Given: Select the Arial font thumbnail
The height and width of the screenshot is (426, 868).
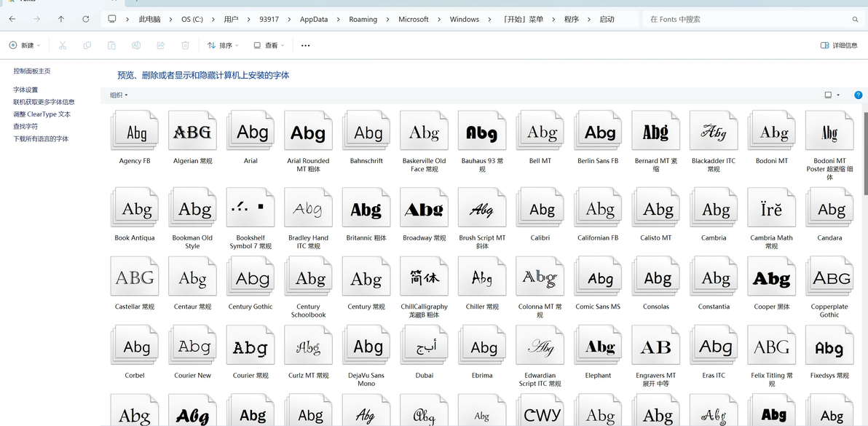Looking at the screenshot, I should (x=250, y=130).
